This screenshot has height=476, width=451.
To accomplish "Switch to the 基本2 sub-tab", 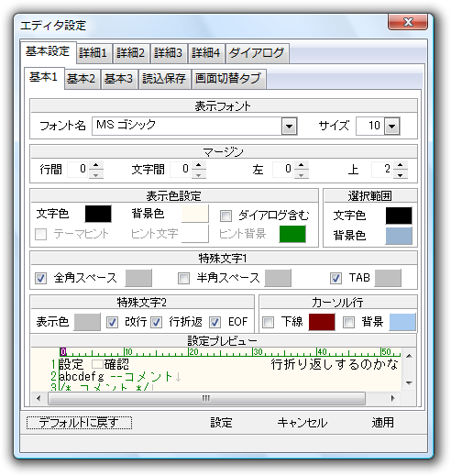I will [x=82, y=79].
